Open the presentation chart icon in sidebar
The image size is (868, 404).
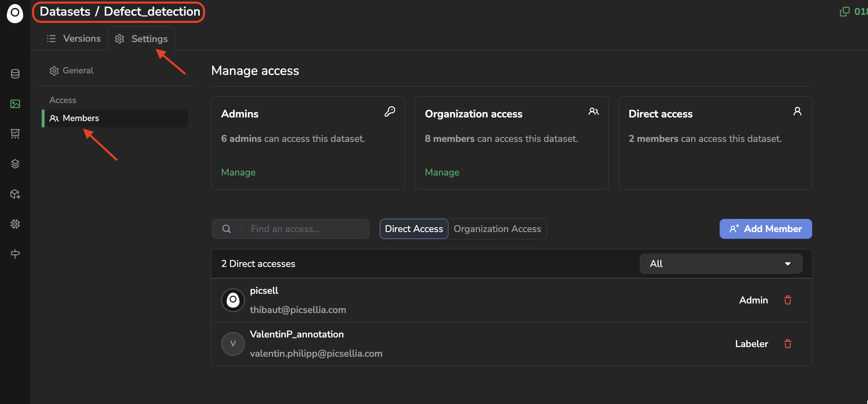click(15, 134)
